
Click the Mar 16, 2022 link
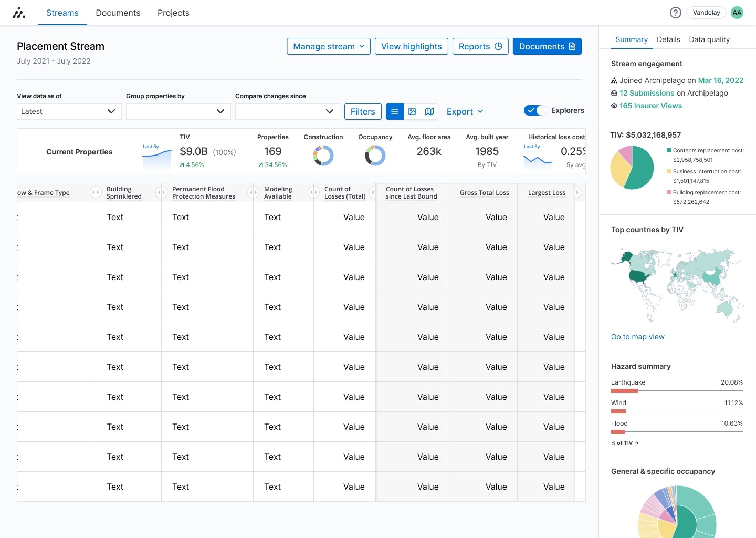(x=721, y=80)
